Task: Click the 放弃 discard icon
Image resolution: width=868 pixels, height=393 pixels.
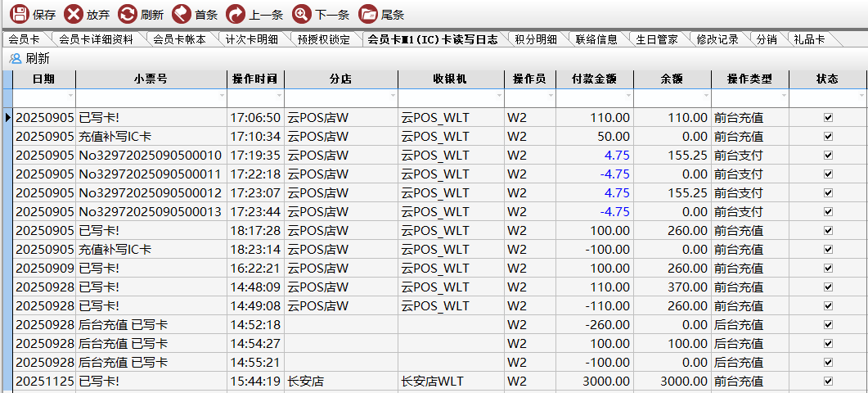Action: pyautogui.click(x=73, y=14)
